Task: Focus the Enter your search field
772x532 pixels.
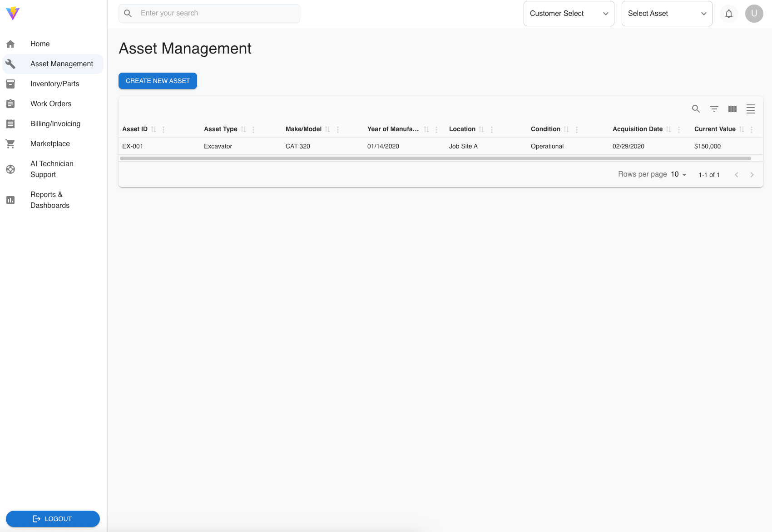Action: tap(209, 14)
